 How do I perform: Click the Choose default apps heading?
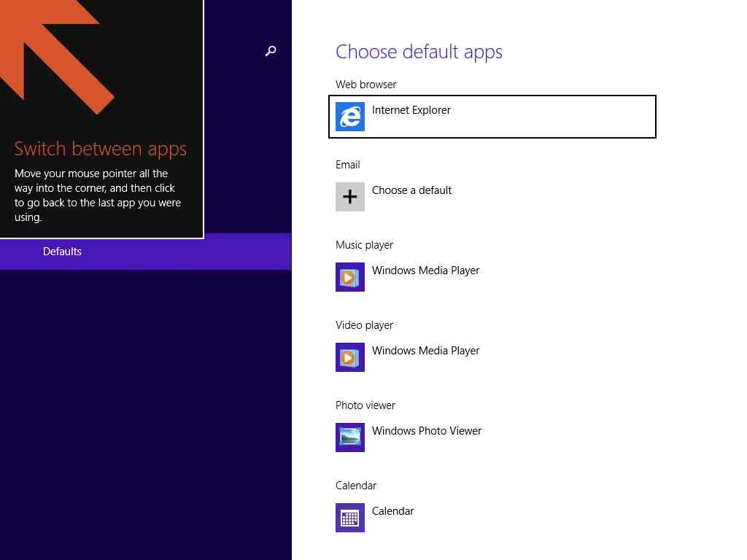point(419,52)
